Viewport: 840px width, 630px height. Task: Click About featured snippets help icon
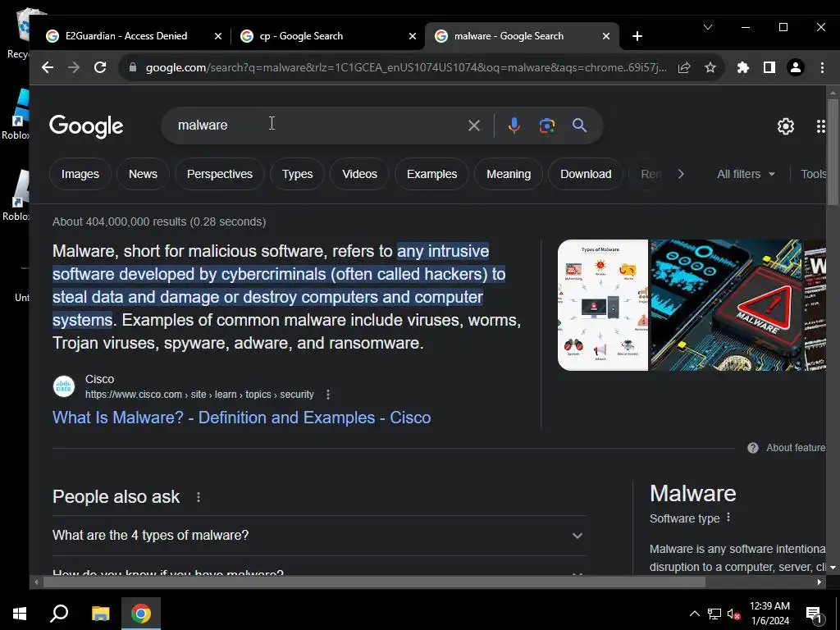tap(753, 448)
